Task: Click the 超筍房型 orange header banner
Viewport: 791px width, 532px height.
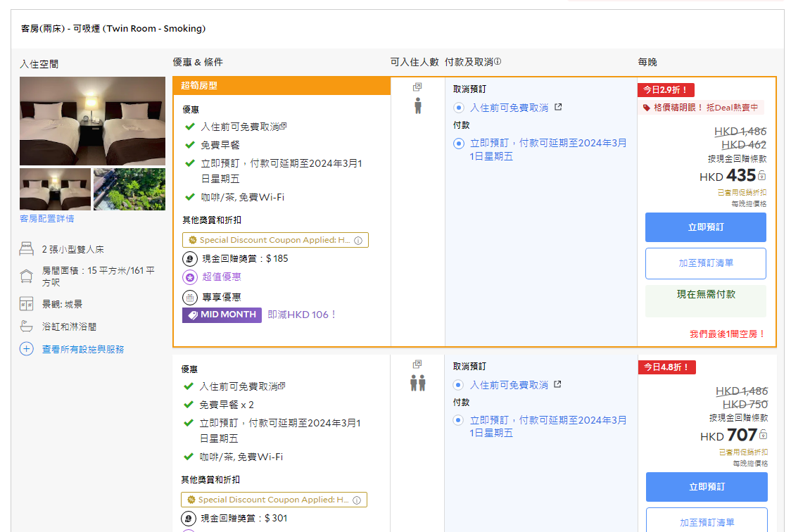Action: pos(281,86)
